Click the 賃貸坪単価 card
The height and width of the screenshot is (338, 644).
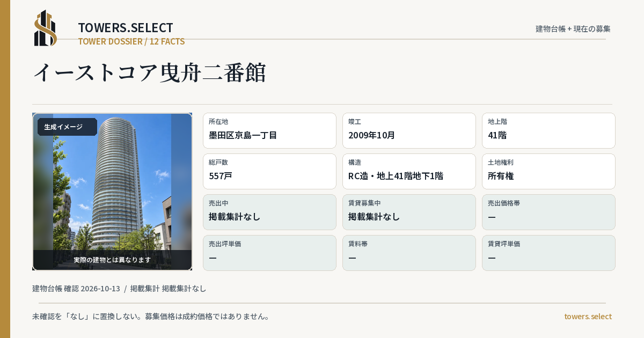(548, 253)
